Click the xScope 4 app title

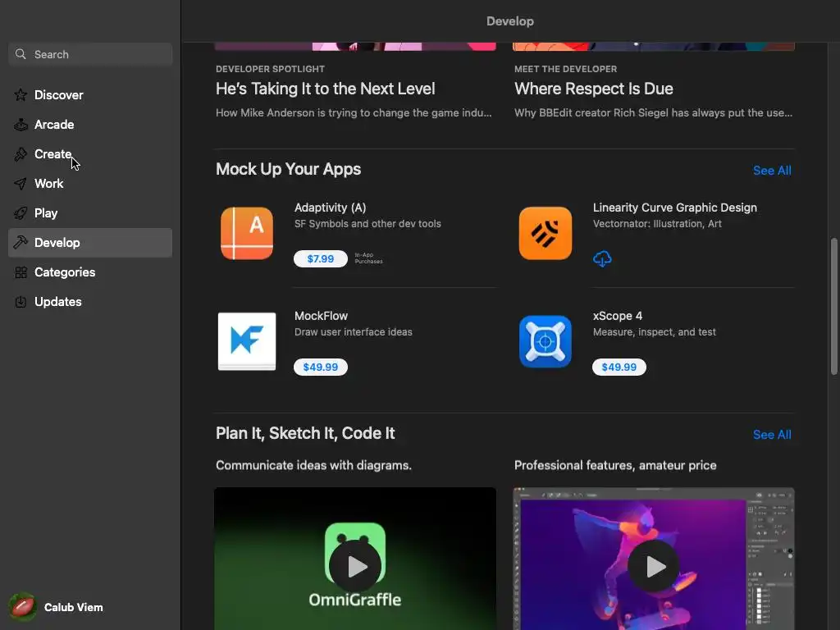pyautogui.click(x=618, y=316)
